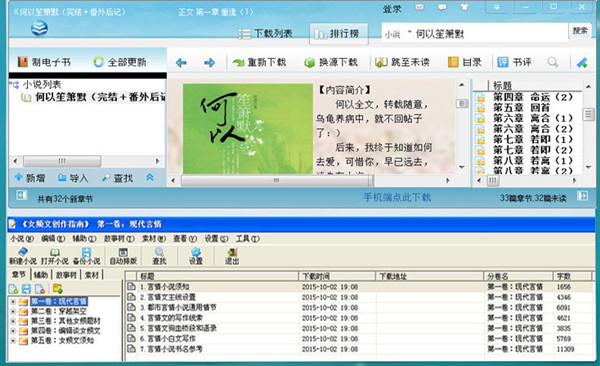The width and height of the screenshot is (600, 366).
Task: Expand 第五卷：女频文须知 tree node
Action: tap(13, 340)
